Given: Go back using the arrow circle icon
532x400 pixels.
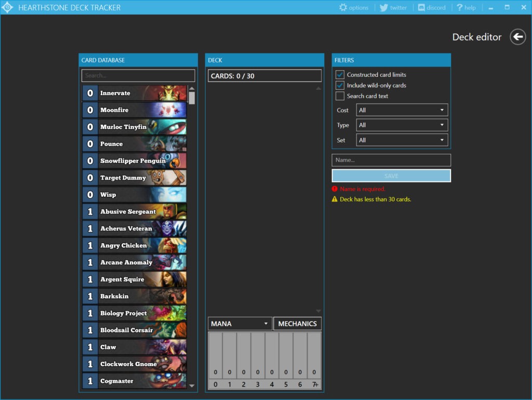Looking at the screenshot, I should tap(518, 37).
